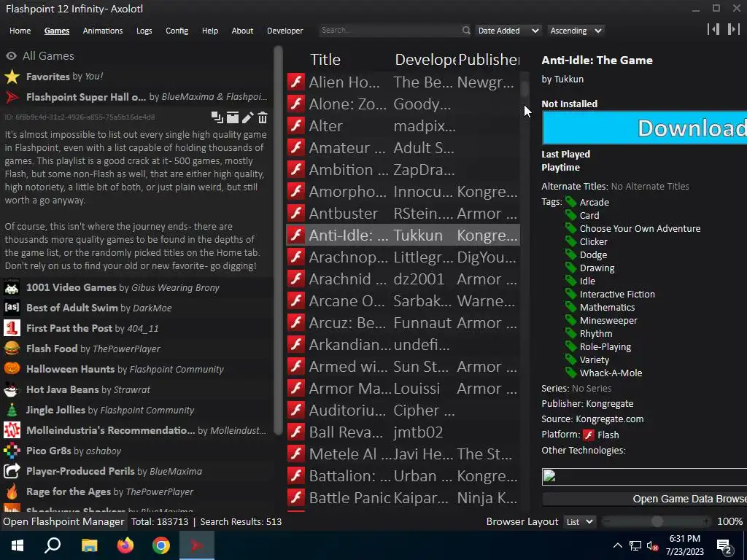
Task: Open the Help tab
Action: point(209,31)
